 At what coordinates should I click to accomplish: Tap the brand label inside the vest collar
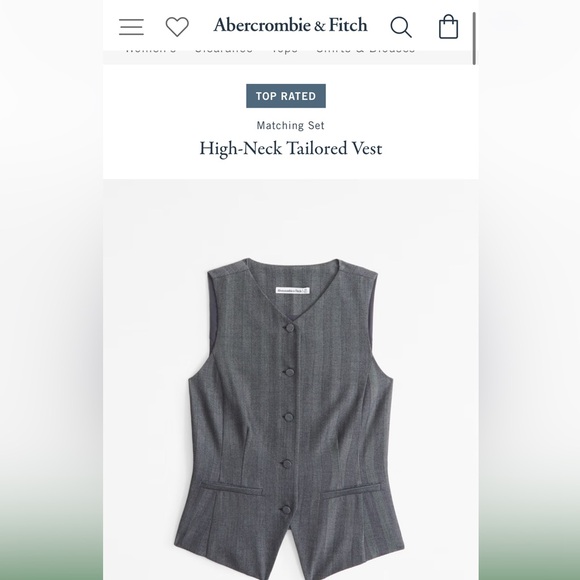pyautogui.click(x=293, y=291)
